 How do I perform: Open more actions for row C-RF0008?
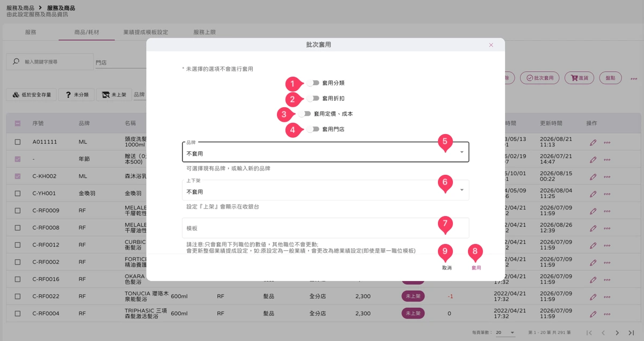(607, 227)
